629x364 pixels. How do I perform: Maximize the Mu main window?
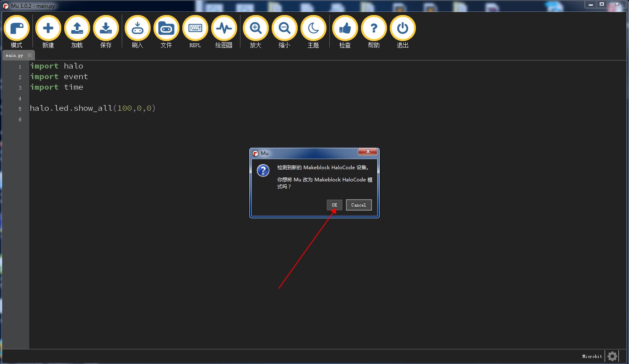pyautogui.click(x=602, y=4)
